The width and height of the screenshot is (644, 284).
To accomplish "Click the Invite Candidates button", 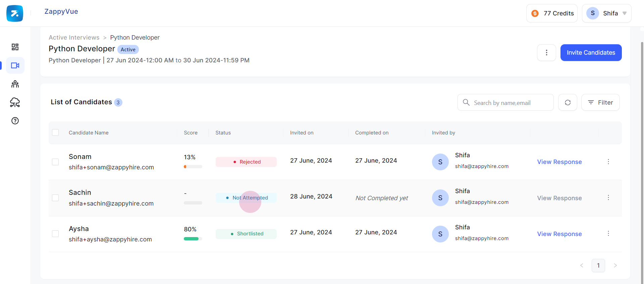I will pyautogui.click(x=591, y=53).
